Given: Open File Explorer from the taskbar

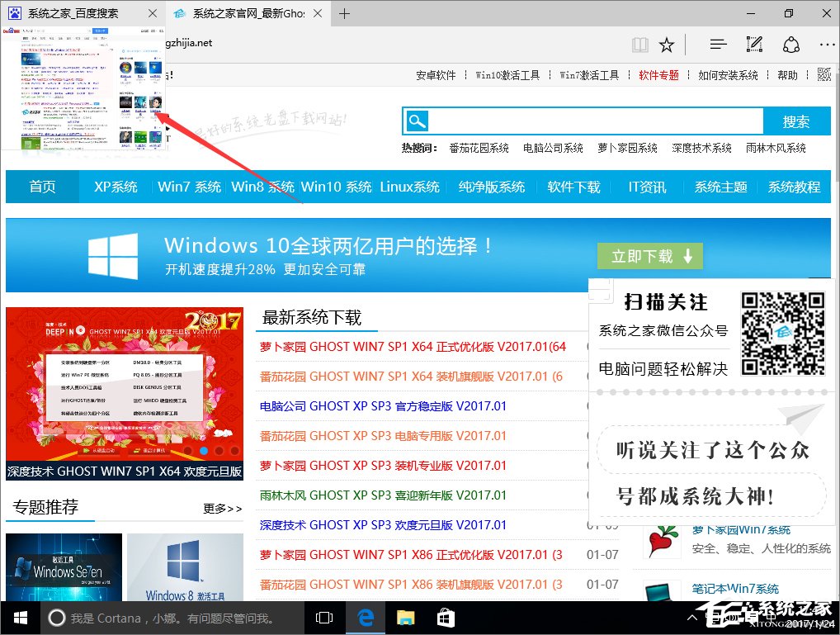Looking at the screenshot, I should pos(404,617).
